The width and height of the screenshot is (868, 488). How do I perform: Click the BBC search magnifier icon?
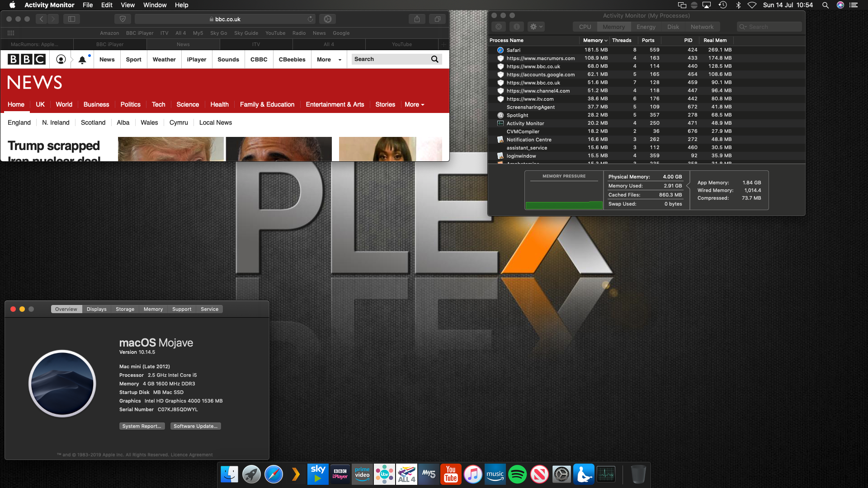[434, 59]
